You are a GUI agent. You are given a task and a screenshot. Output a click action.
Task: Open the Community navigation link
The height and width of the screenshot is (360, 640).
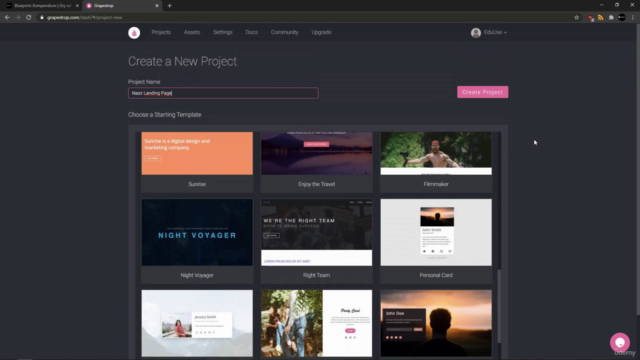284,32
